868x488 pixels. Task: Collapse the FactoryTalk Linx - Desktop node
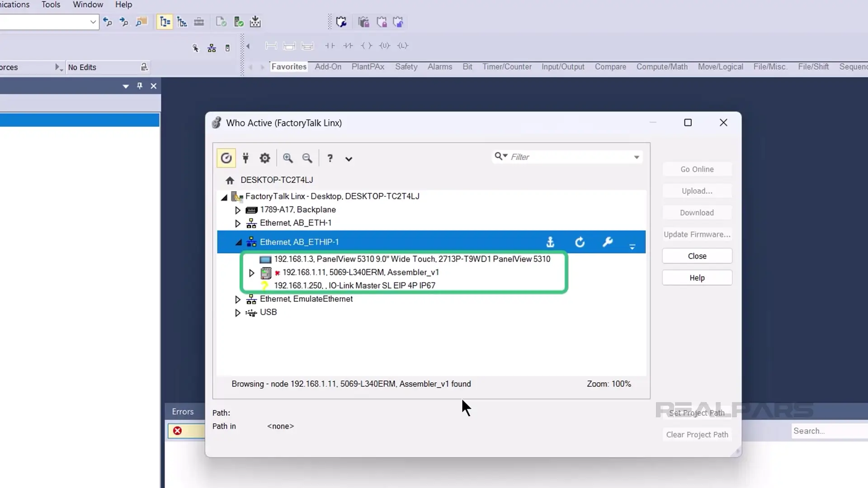tap(224, 197)
